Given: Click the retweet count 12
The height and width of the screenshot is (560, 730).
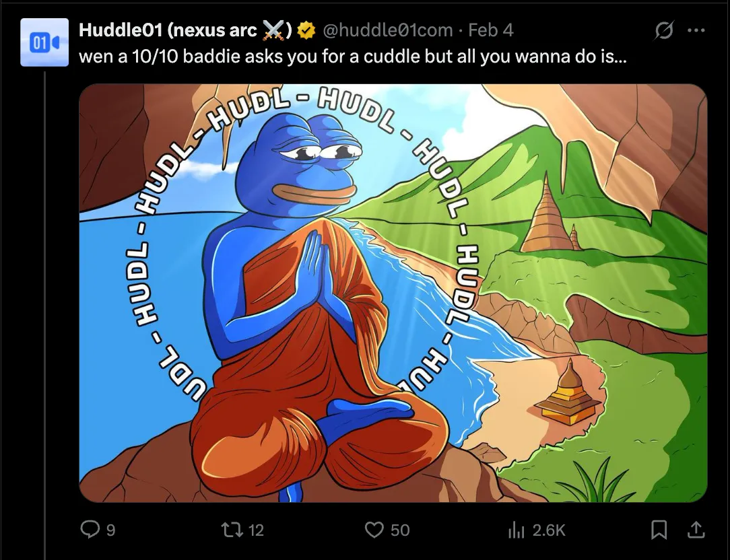Looking at the screenshot, I should (256, 530).
